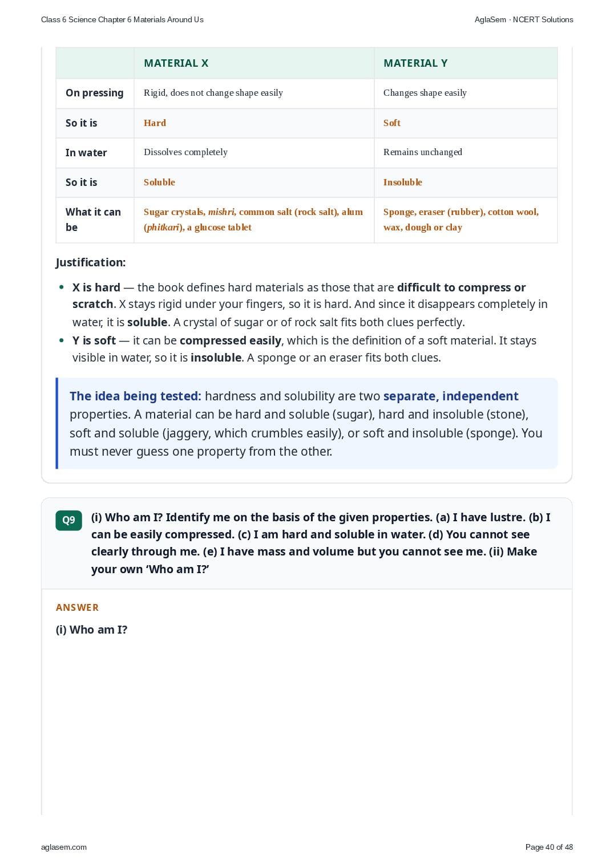Click 'The idea being tested' callout heading
Viewport: 614px width, 868px height.
tap(135, 396)
